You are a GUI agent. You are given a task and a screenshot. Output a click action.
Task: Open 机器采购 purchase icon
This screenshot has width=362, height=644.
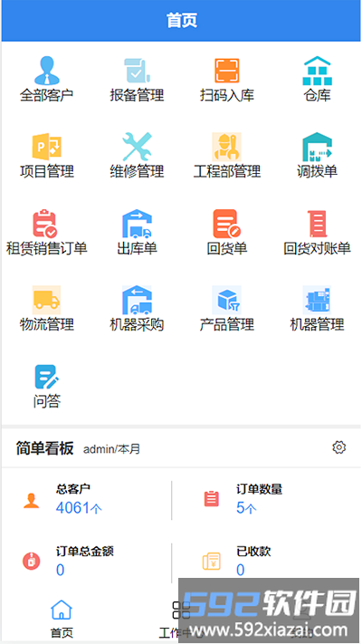tap(137, 300)
